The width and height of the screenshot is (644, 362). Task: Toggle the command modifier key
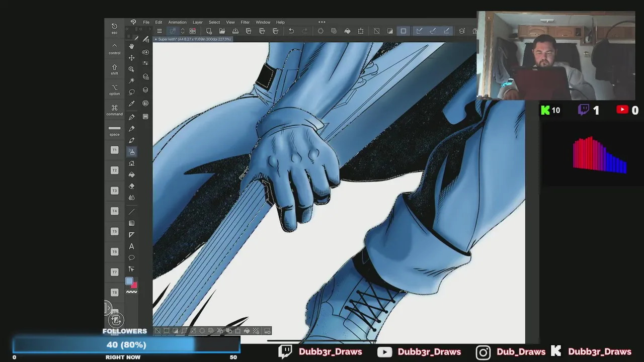click(114, 110)
